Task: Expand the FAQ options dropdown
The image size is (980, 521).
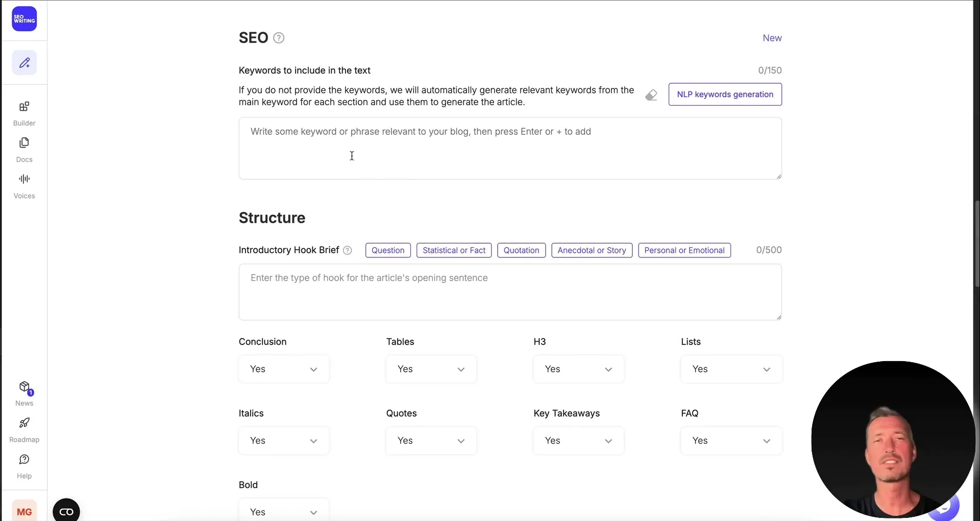Action: pos(730,440)
